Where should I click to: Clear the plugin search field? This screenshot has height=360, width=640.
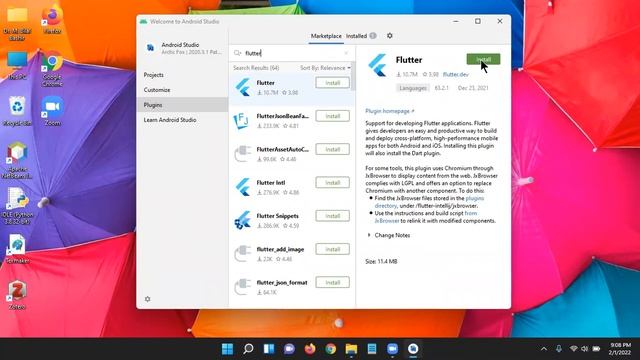[x=346, y=53]
